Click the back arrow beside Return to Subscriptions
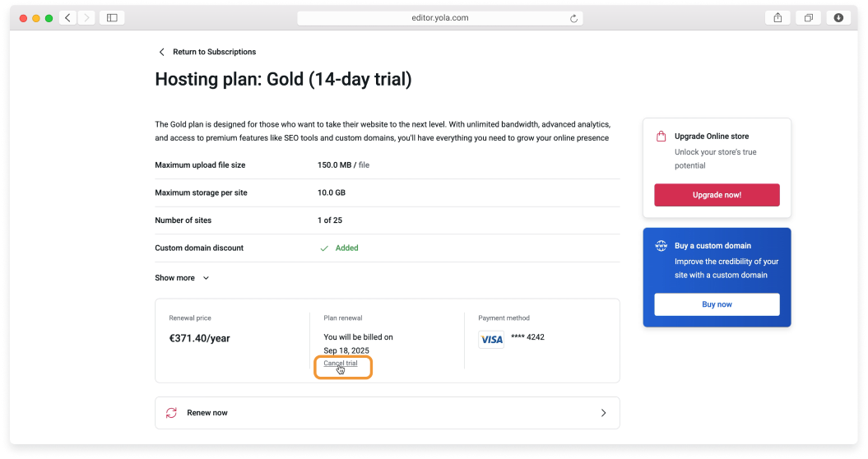The height and width of the screenshot is (459, 868). [x=161, y=52]
